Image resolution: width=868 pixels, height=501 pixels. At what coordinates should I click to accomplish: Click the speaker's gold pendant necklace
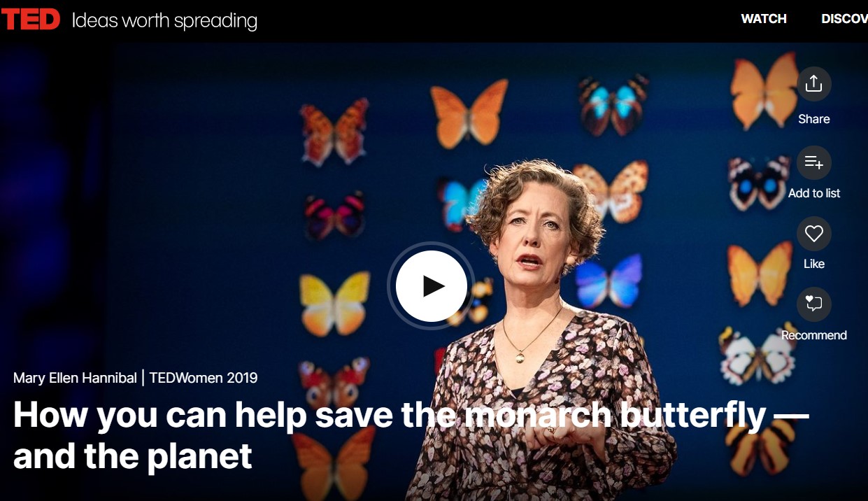(x=520, y=356)
